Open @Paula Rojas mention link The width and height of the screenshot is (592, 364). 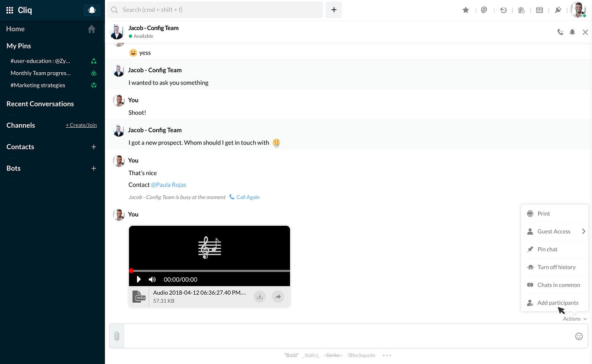tap(169, 185)
